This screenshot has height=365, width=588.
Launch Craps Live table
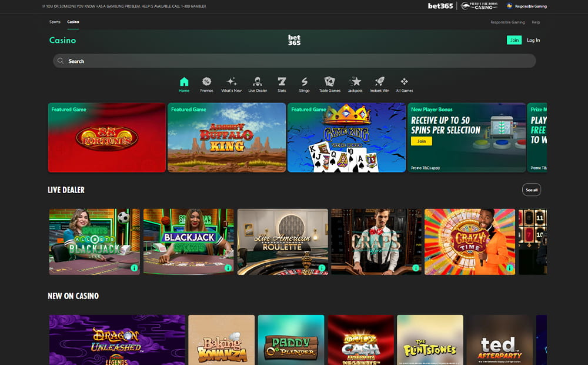coord(376,242)
